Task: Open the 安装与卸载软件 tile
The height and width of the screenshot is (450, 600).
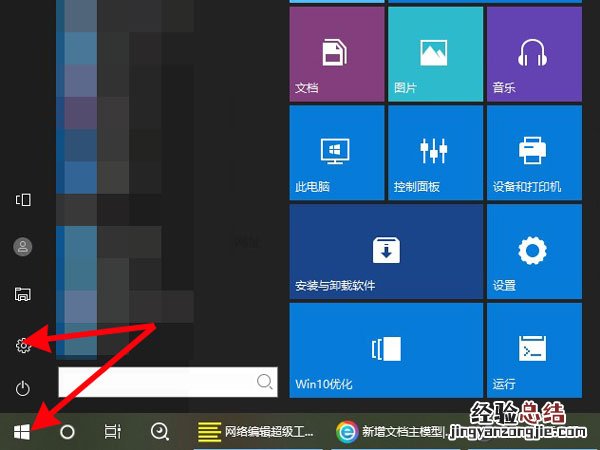Action: (386, 251)
